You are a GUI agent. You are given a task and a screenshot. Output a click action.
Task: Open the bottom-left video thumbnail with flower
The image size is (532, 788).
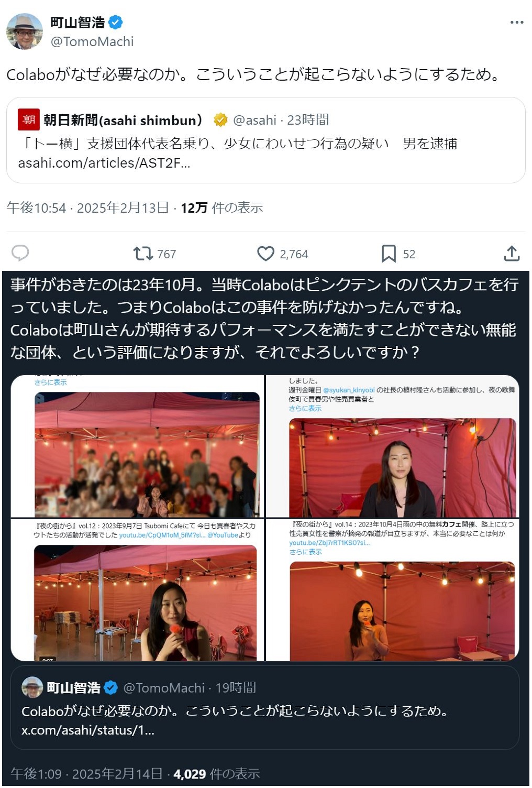[x=146, y=603]
